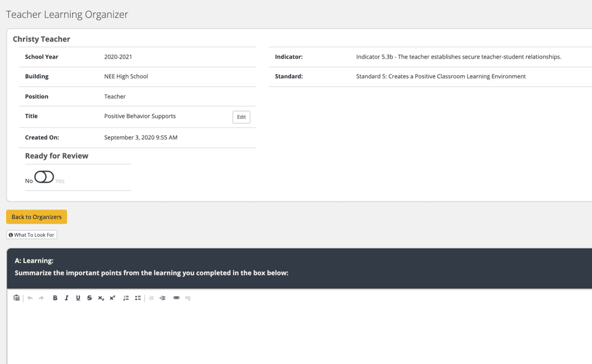
Task: Redo the last edit in editor
Action: [41, 298]
